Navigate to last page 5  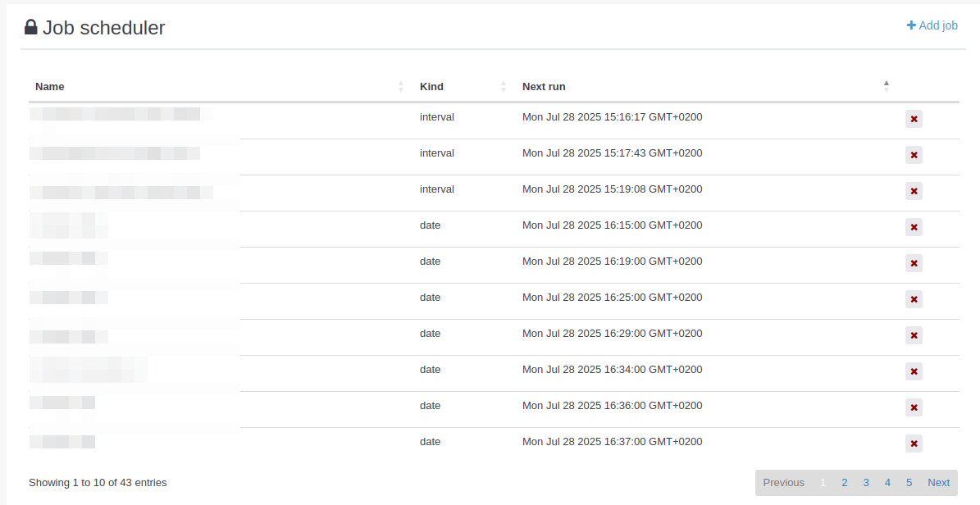909,482
